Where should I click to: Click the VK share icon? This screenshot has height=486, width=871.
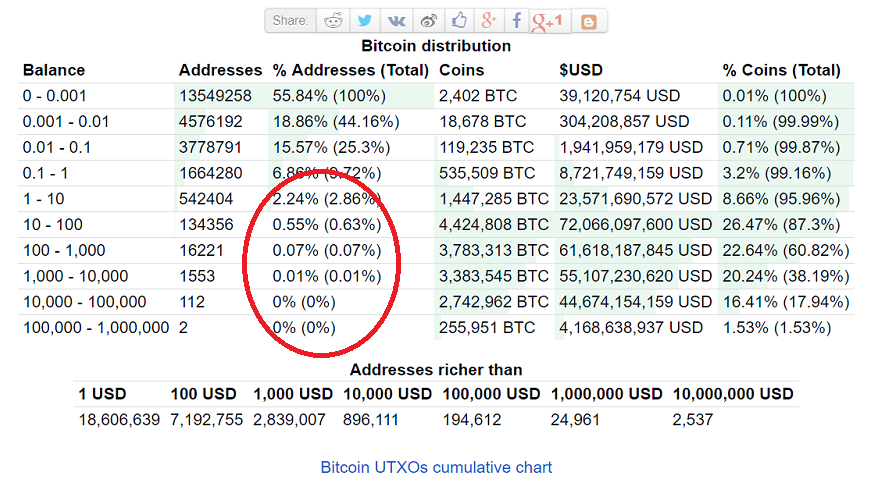[396, 21]
